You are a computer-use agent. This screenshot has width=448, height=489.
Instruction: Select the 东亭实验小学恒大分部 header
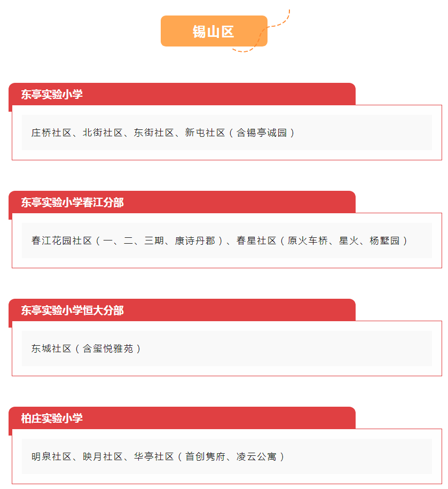[x=182, y=310]
